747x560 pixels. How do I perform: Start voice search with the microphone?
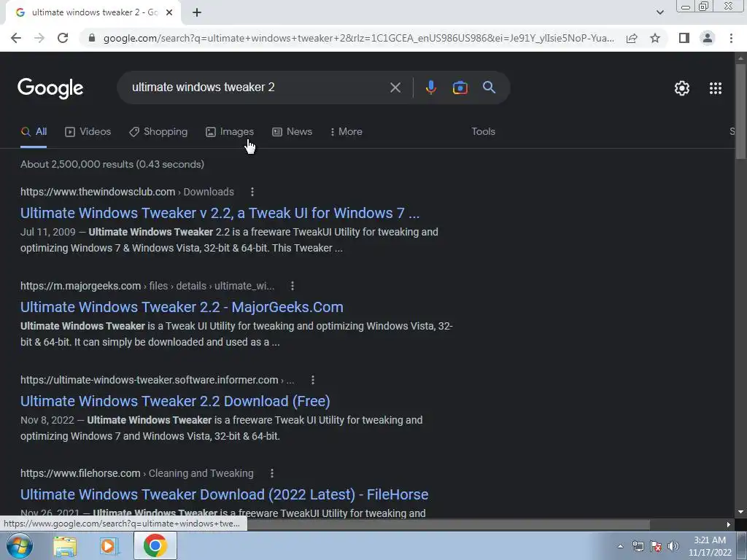430,87
